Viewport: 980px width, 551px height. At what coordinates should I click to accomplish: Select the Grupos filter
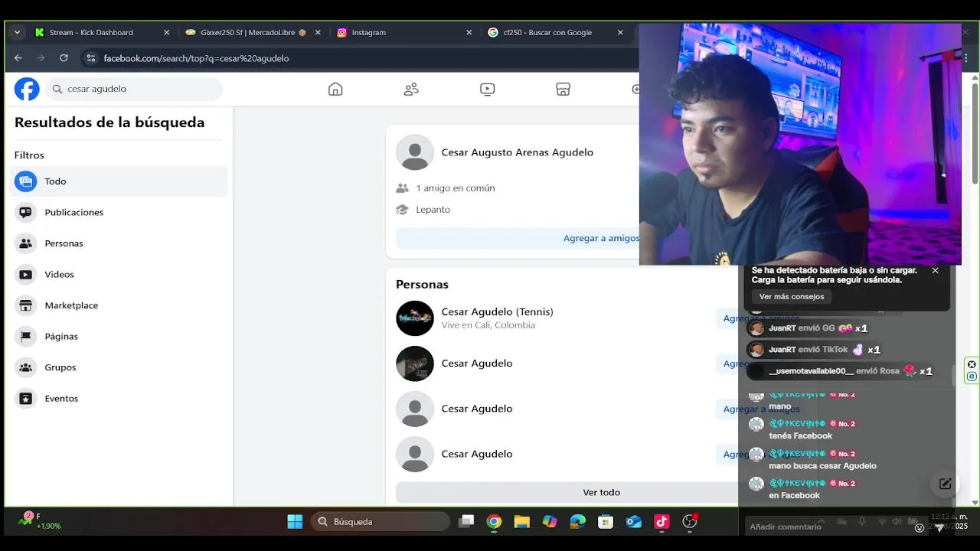(119, 367)
